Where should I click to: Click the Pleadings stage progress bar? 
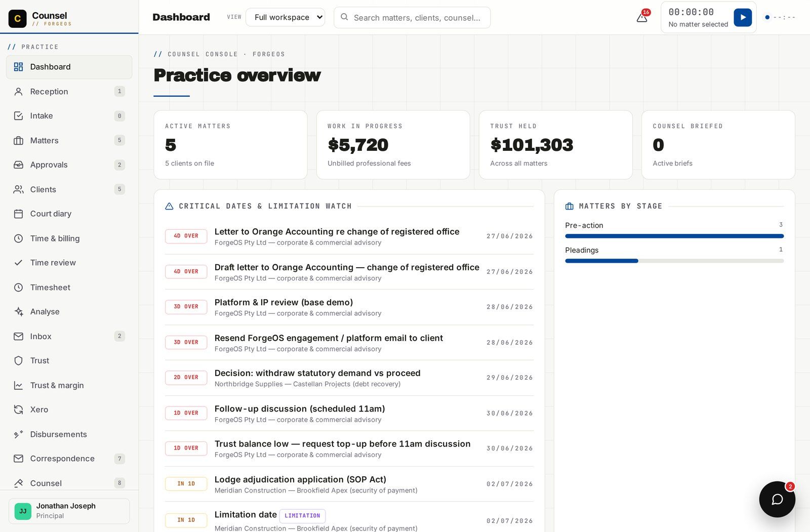[x=674, y=261]
